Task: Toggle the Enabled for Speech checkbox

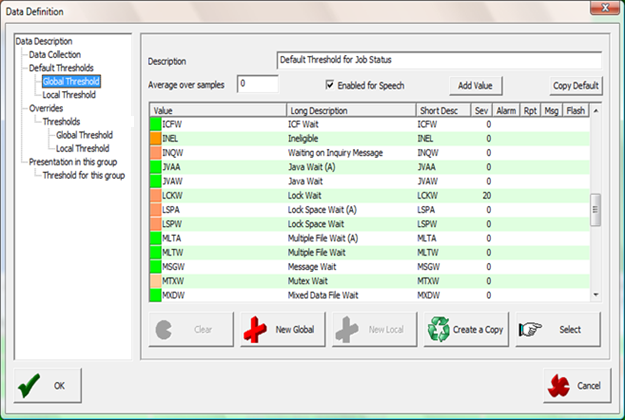Action: point(331,85)
